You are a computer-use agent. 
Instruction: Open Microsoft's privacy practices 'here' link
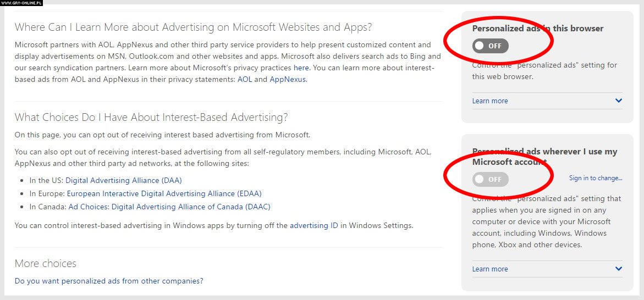301,68
